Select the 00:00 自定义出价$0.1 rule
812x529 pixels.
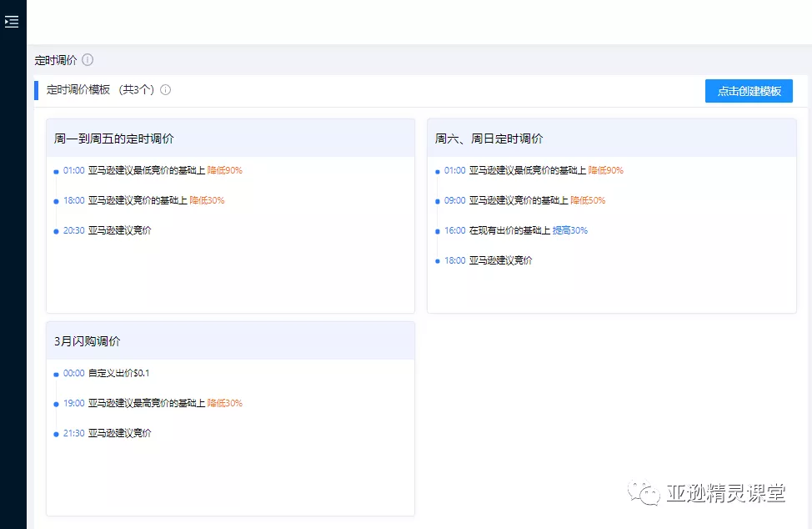click(108, 373)
